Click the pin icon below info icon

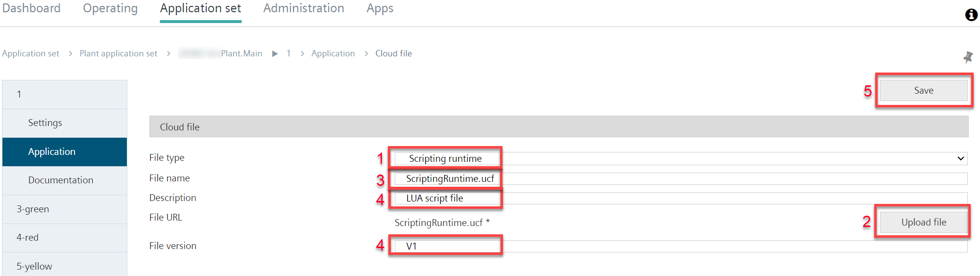[968, 57]
